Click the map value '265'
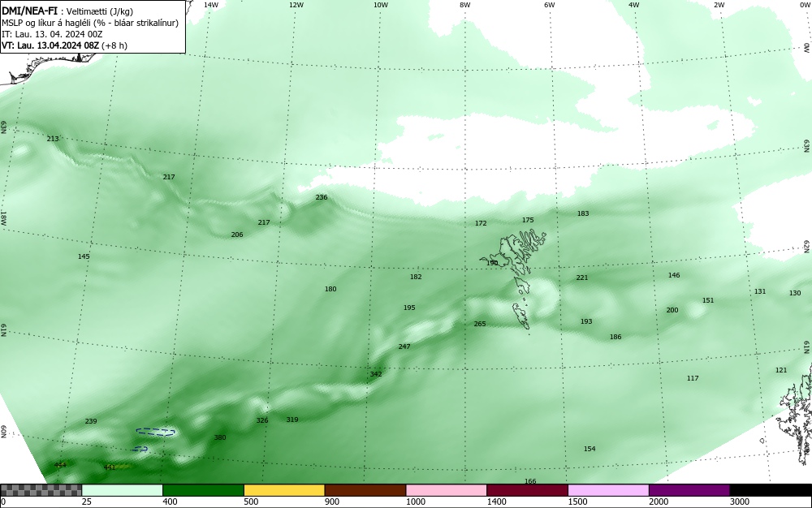This screenshot has width=812, height=508. pos(480,324)
